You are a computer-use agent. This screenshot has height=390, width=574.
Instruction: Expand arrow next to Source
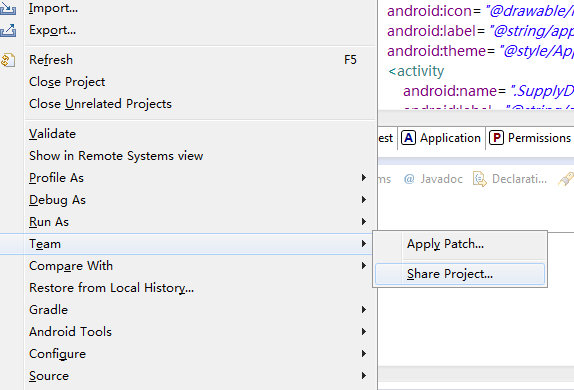click(x=364, y=375)
